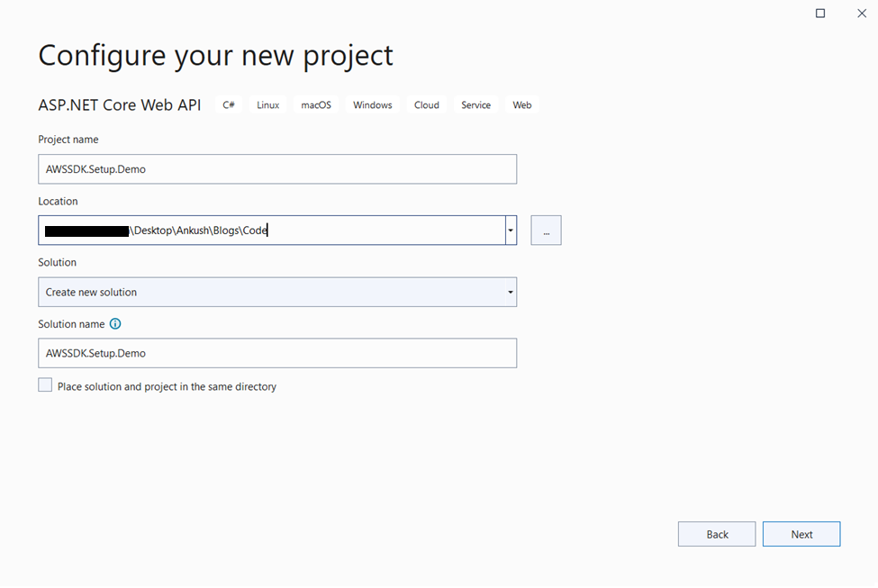Go back to template selection
Screen dimensions: 878x588
716,533
